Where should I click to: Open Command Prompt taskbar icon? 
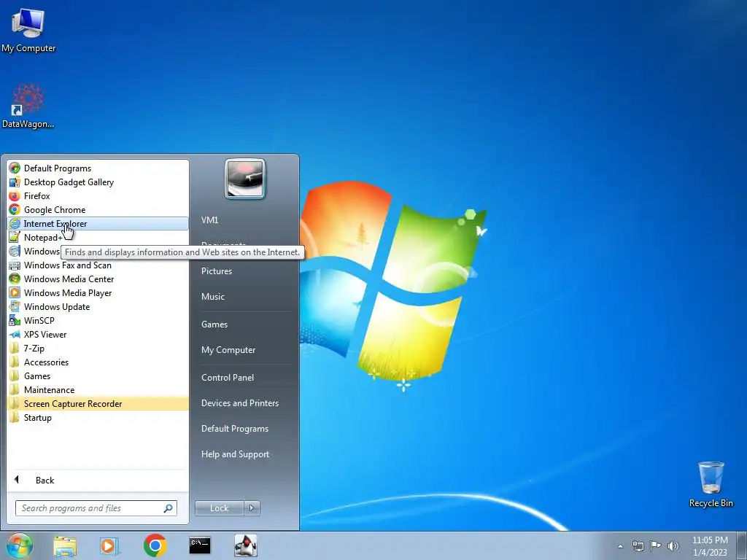point(200,545)
